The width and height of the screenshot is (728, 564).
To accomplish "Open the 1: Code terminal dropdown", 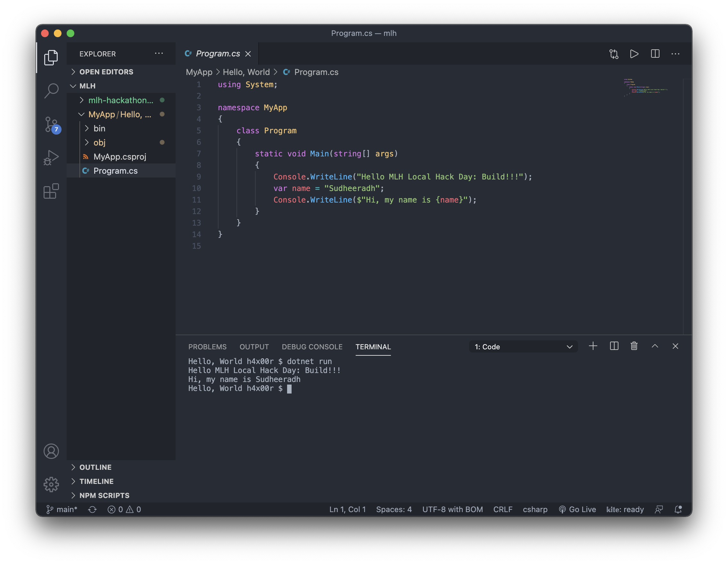I will coord(523,347).
